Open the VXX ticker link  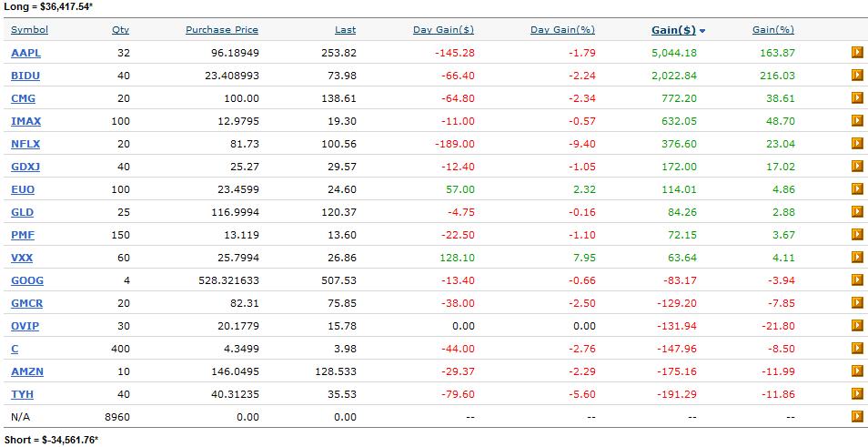(22, 258)
